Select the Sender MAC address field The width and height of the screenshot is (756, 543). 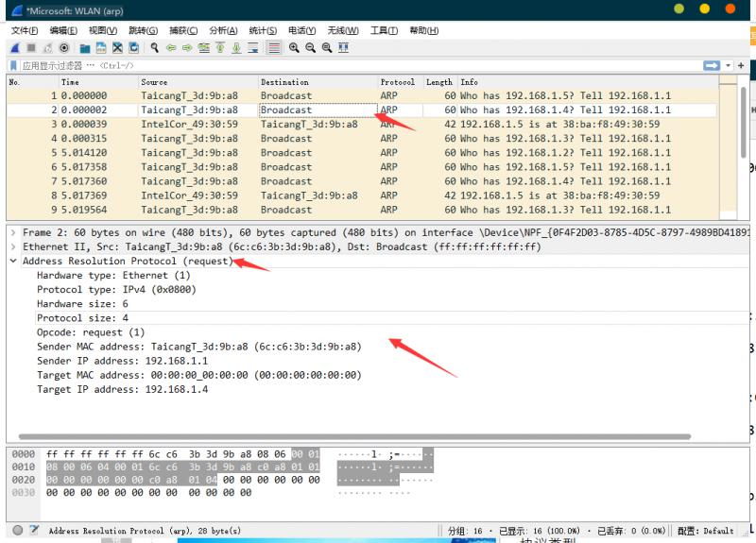tap(199, 347)
